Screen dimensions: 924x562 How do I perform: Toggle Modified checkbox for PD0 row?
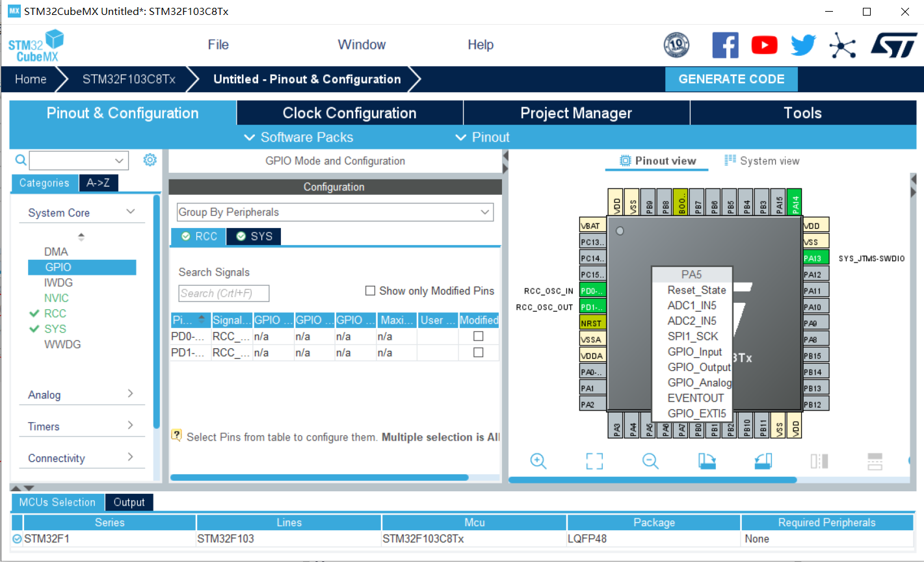(479, 337)
